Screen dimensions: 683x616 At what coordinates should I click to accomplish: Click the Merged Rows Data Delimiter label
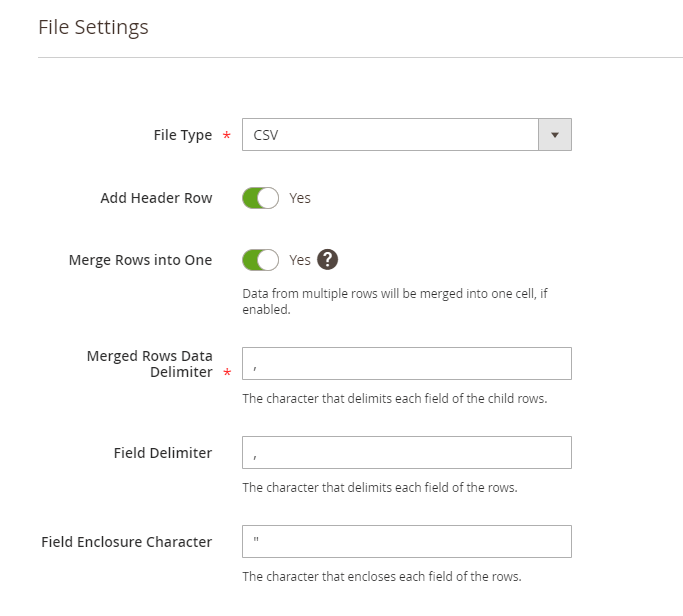tap(149, 364)
